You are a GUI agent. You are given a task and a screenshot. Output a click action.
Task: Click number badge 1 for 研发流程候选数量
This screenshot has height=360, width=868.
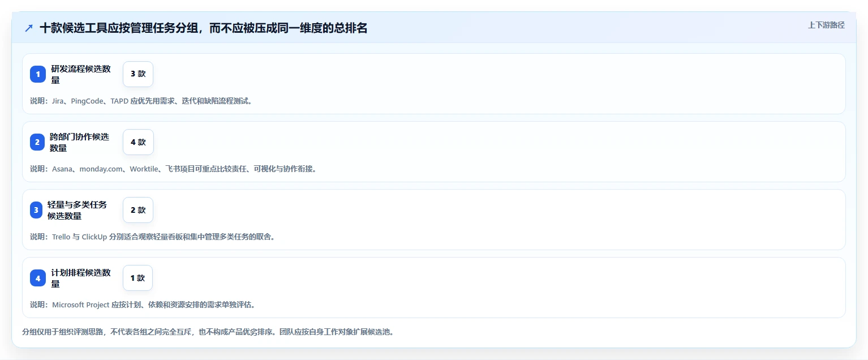pos(38,74)
